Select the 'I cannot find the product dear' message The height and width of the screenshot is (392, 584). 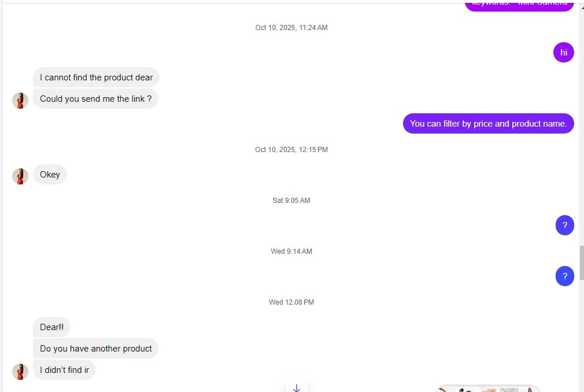[96, 77]
